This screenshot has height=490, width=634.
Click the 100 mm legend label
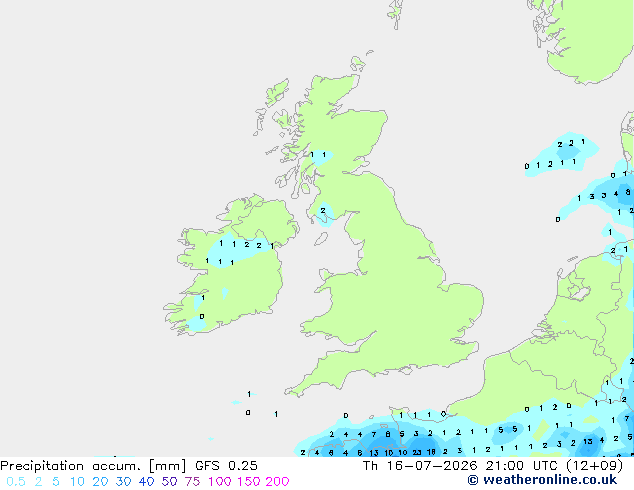(x=220, y=482)
